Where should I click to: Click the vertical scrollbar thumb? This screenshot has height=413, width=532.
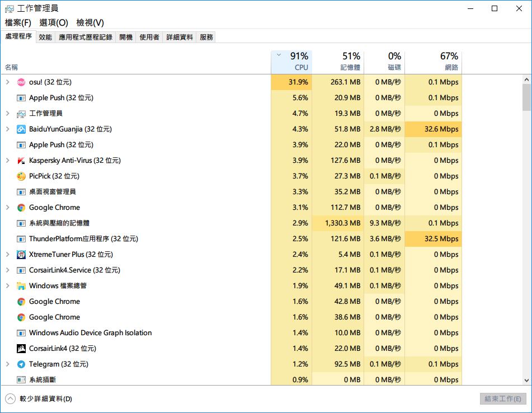[x=526, y=98]
